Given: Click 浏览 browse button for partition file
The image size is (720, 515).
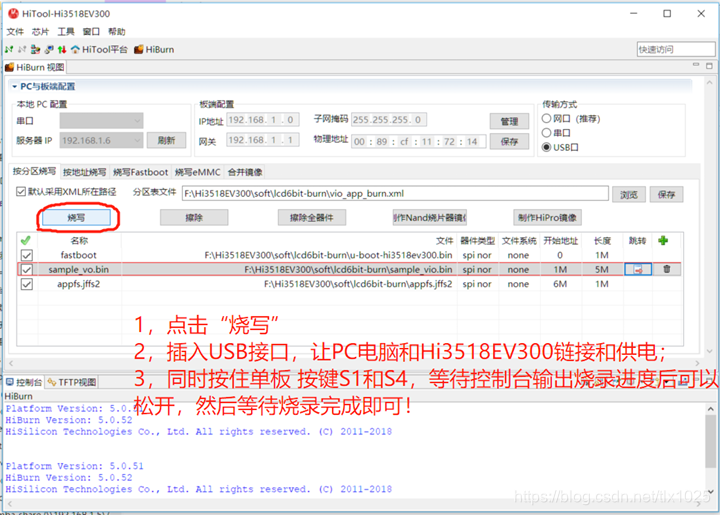Looking at the screenshot, I should point(629,195).
